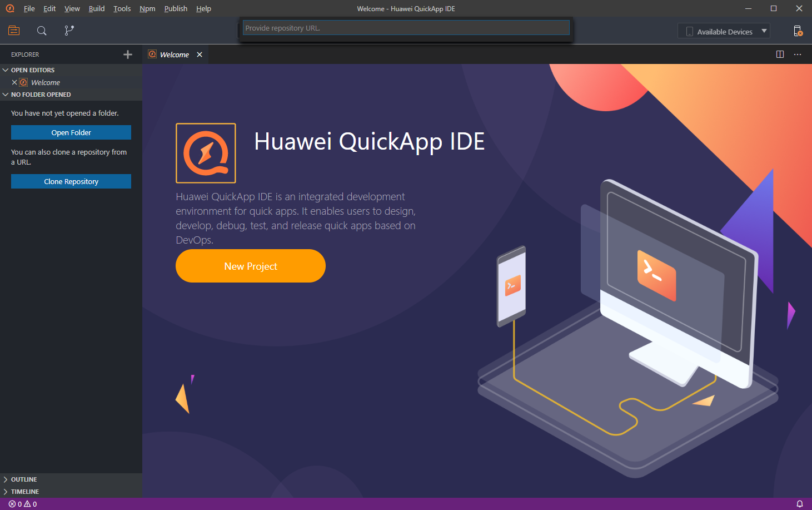Maximize the IDE window

(774, 8)
